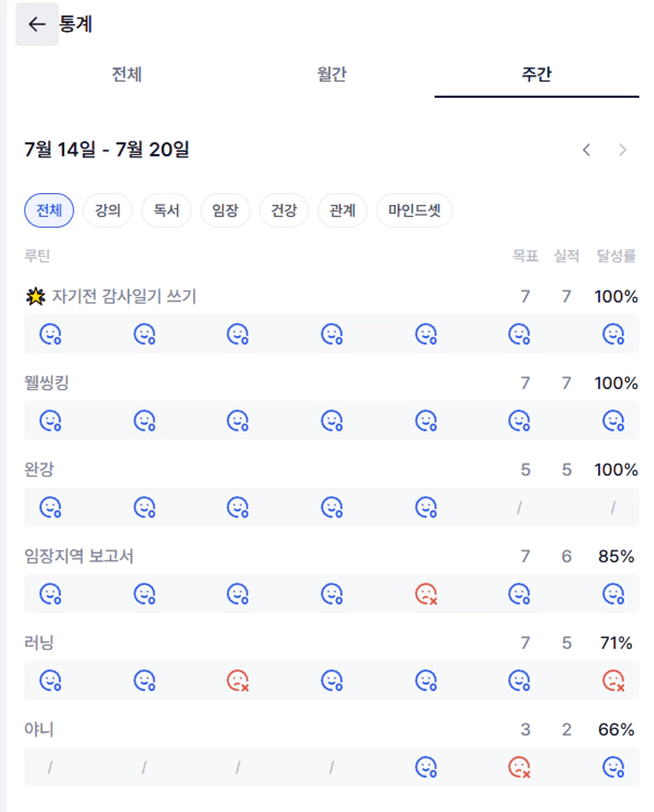Filter routines by the 건강 chip
654x812 pixels.
pos(284,210)
